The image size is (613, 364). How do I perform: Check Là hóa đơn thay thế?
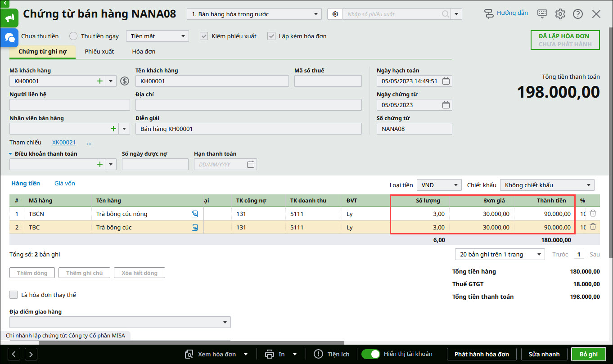pyautogui.click(x=14, y=295)
